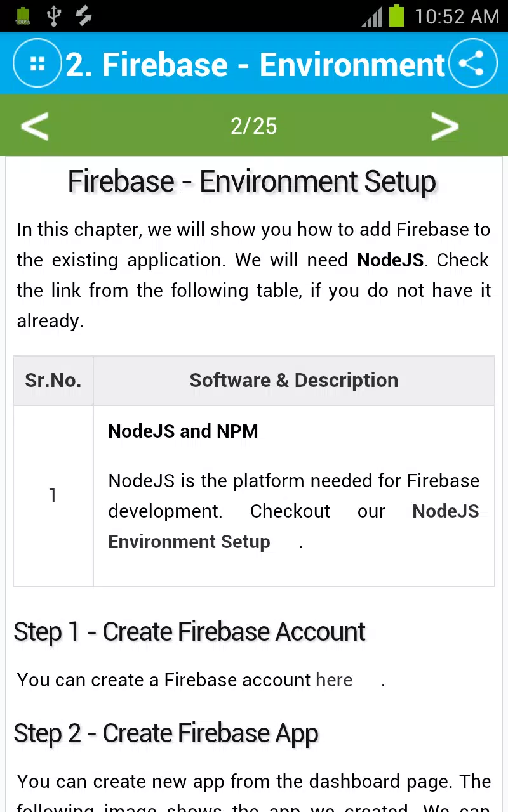
Task: Tap the '2. Firebase - Environment' title bar
Action: (x=255, y=64)
